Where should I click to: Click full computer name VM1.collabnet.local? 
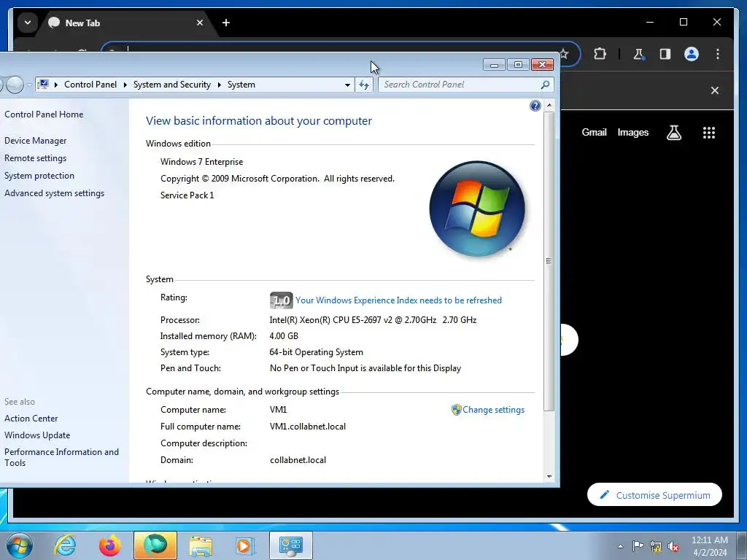tap(308, 427)
